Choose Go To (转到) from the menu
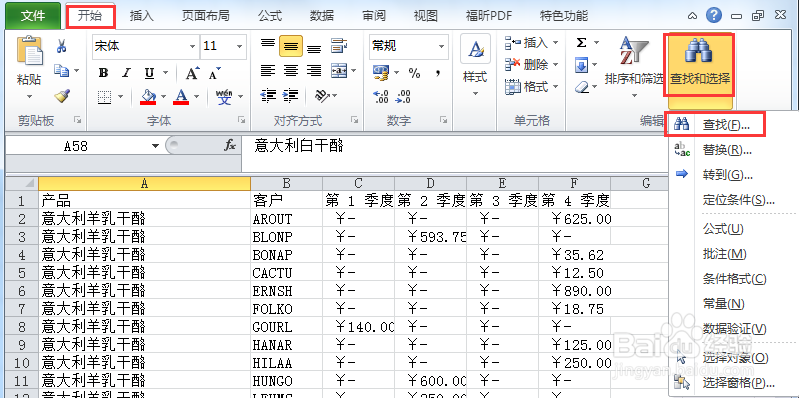Screen dimensions: 799x398 pos(733,175)
